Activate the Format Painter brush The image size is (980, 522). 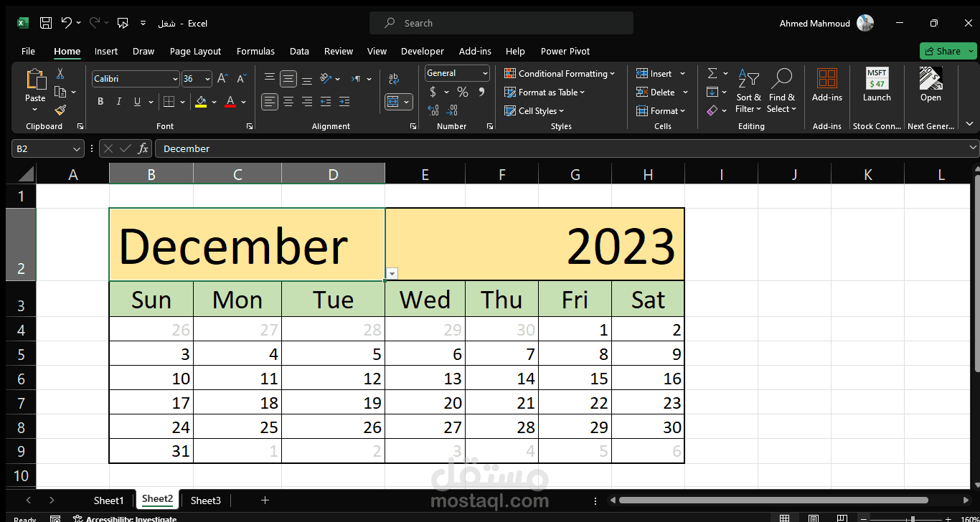[x=60, y=110]
